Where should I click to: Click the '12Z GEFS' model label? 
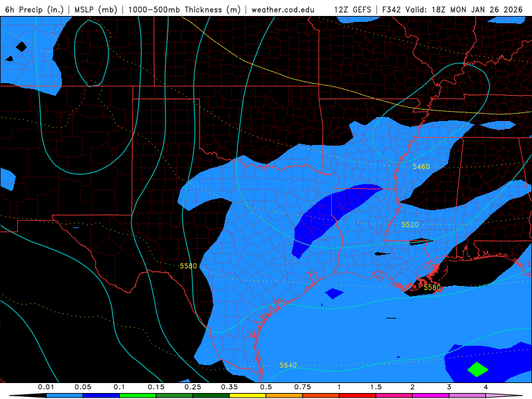pos(353,9)
